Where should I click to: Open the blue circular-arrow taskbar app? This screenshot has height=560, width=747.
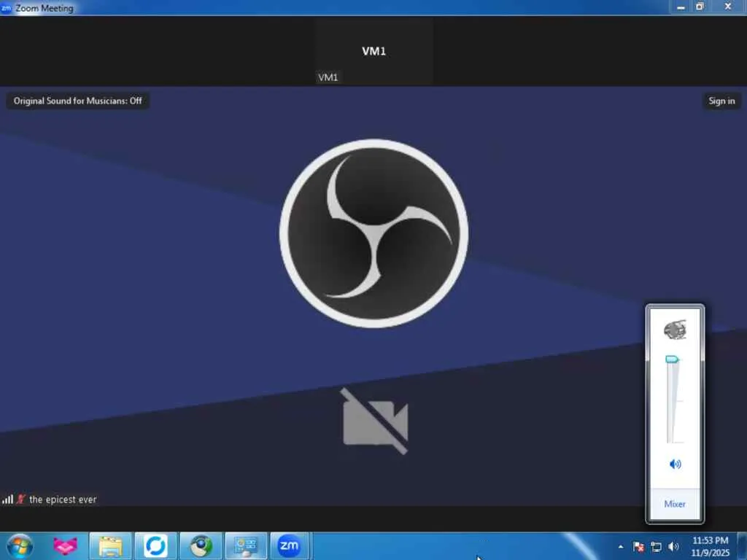(x=156, y=545)
